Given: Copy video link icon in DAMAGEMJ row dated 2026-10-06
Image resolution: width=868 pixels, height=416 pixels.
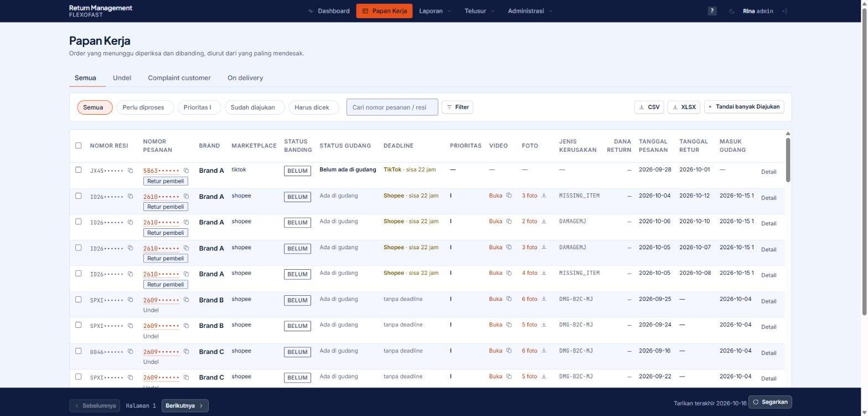Looking at the screenshot, I should (x=508, y=221).
